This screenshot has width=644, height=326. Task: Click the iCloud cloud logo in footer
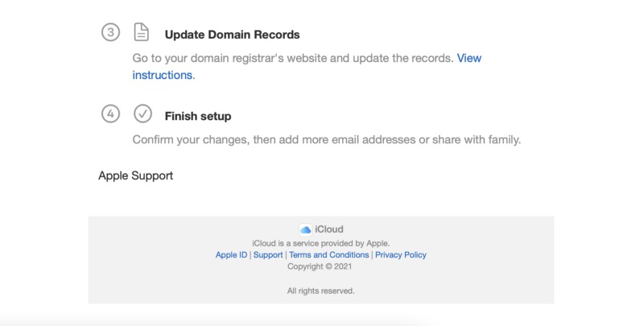tap(306, 229)
